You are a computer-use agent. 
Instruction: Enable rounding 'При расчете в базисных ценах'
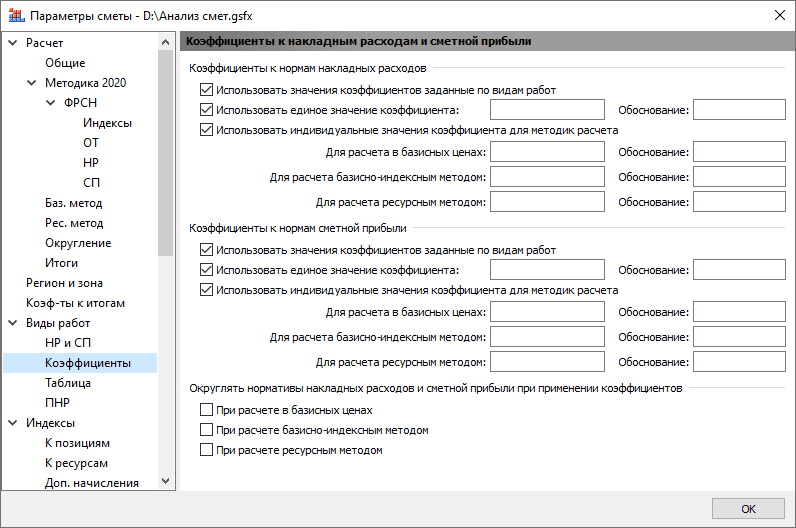point(206,410)
